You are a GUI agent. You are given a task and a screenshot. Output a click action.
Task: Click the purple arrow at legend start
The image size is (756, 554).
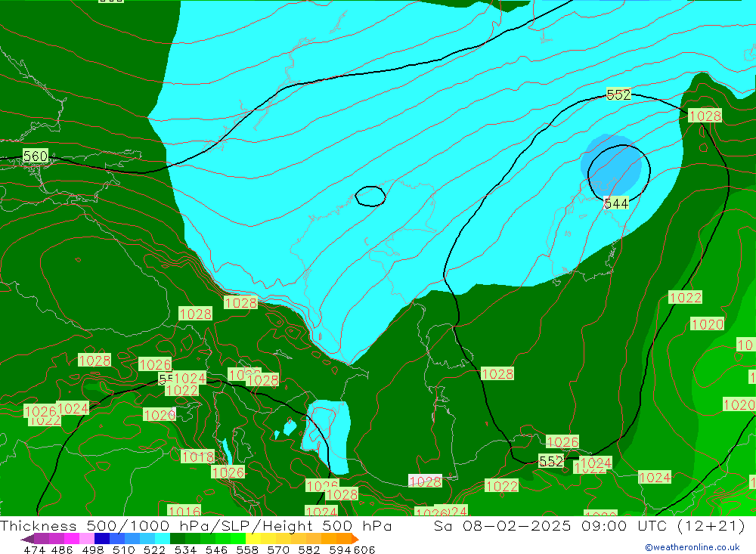[x=27, y=539]
